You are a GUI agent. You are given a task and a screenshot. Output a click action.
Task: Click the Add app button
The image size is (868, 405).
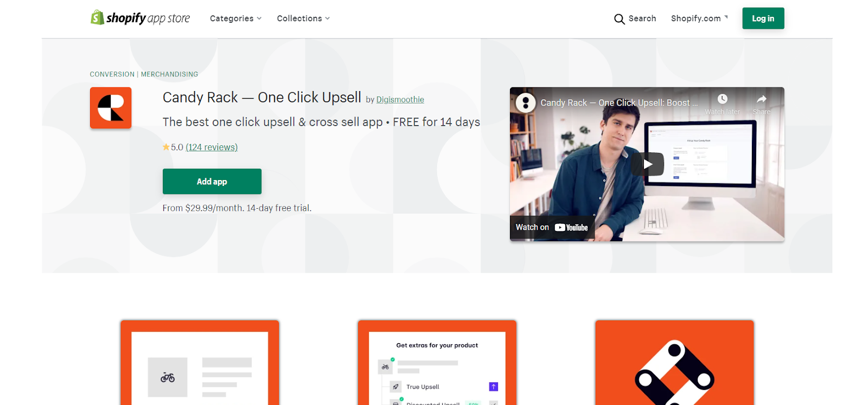coord(212,181)
